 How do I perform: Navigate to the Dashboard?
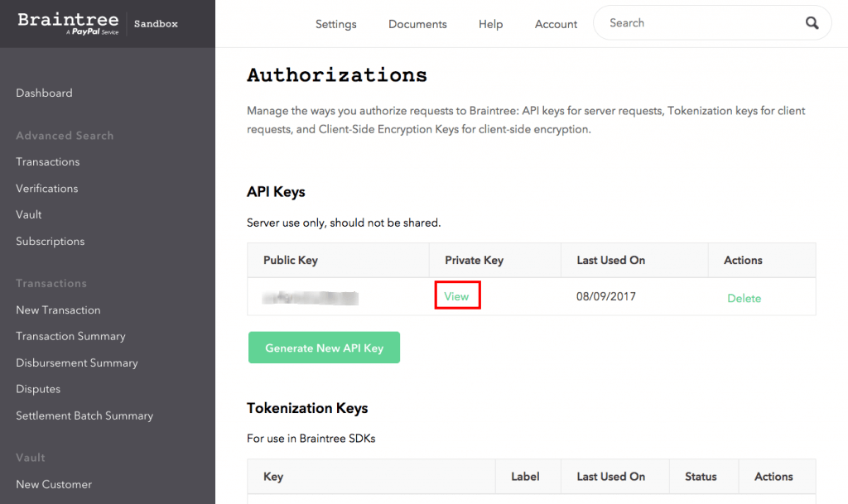(x=44, y=93)
